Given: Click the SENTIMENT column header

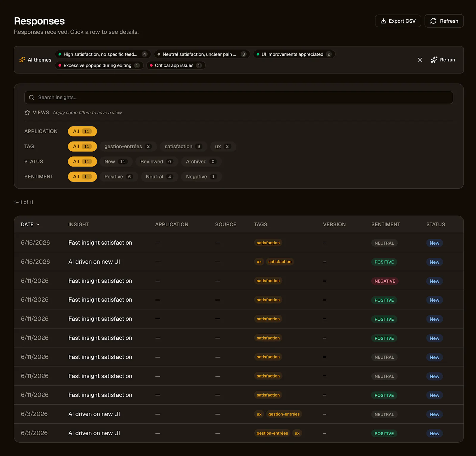Looking at the screenshot, I should click(x=386, y=224).
